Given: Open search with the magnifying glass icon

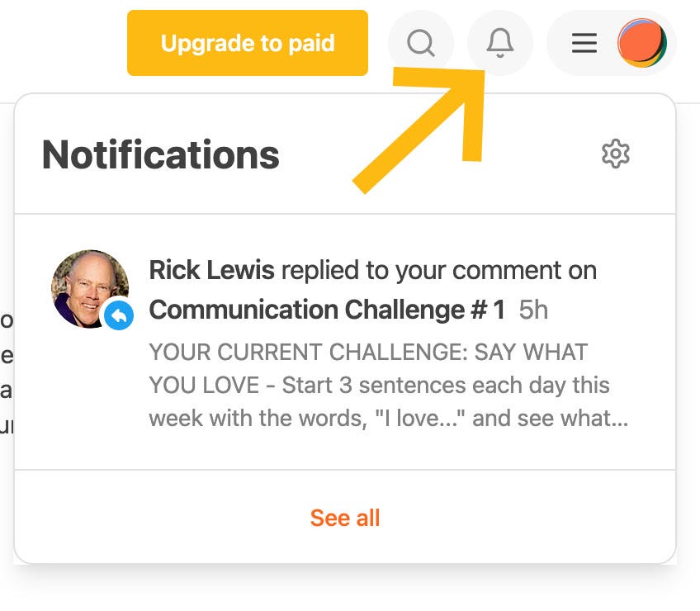Looking at the screenshot, I should click(x=420, y=43).
